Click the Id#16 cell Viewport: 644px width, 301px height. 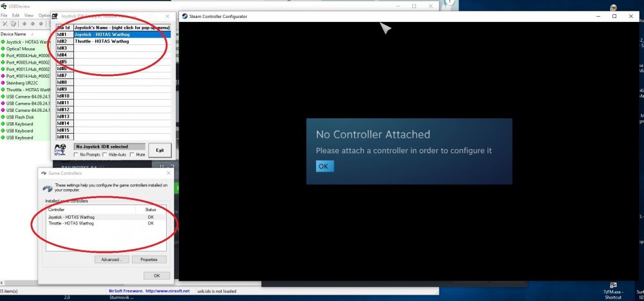click(64, 137)
